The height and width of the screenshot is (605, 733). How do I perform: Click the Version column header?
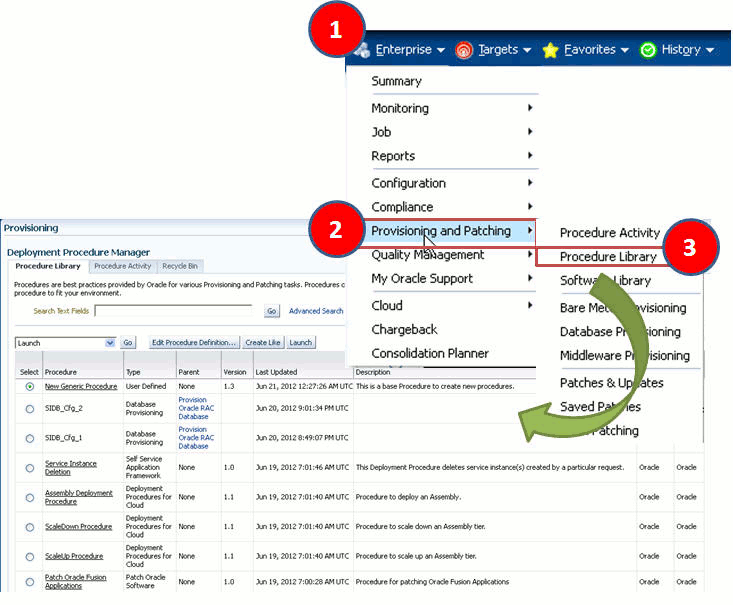[235, 372]
